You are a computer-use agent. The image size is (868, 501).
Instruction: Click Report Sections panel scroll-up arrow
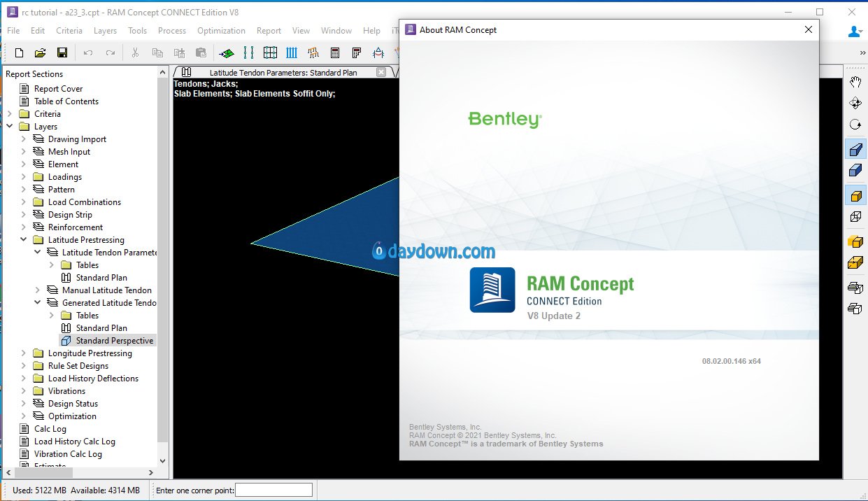pos(164,72)
